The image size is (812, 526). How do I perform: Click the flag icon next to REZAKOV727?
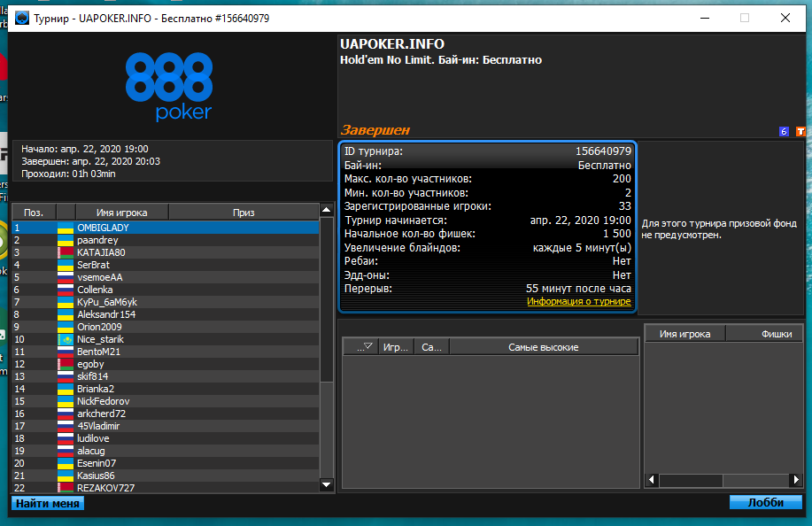[x=66, y=488]
